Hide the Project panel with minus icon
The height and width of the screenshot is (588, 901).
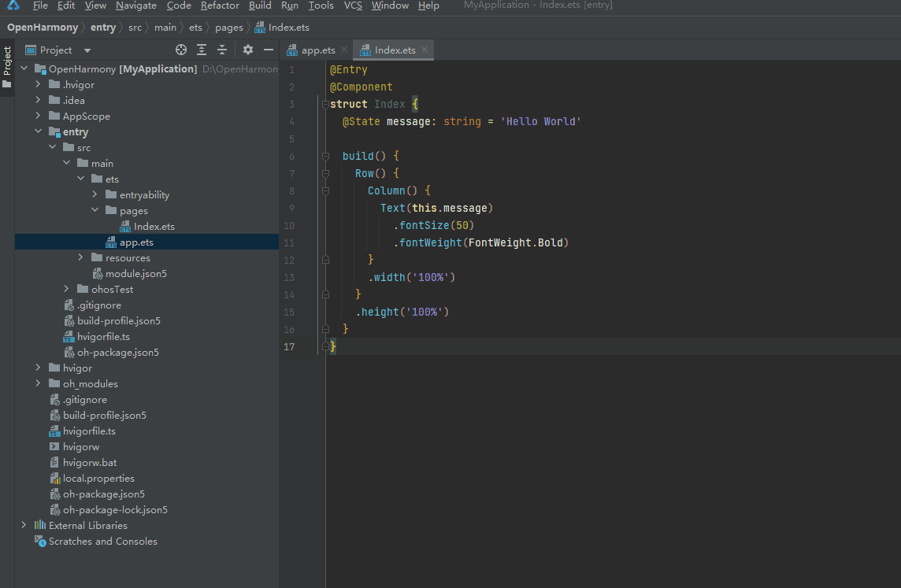(x=269, y=50)
